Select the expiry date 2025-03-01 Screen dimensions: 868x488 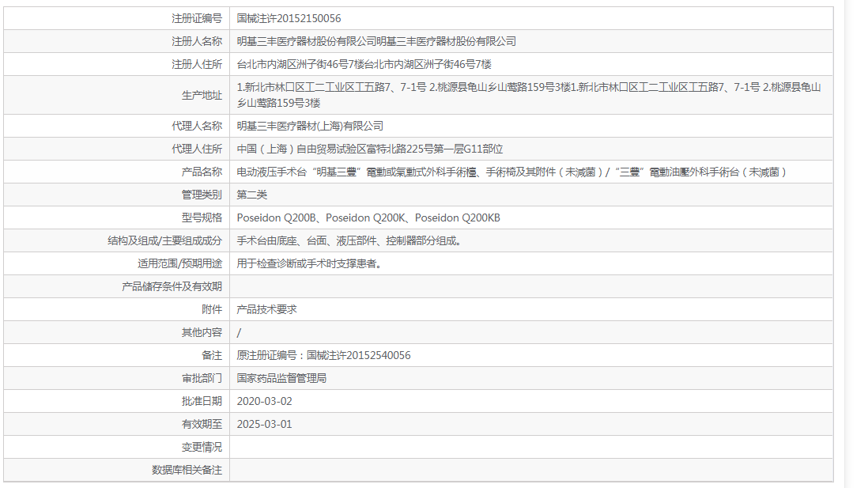click(265, 424)
